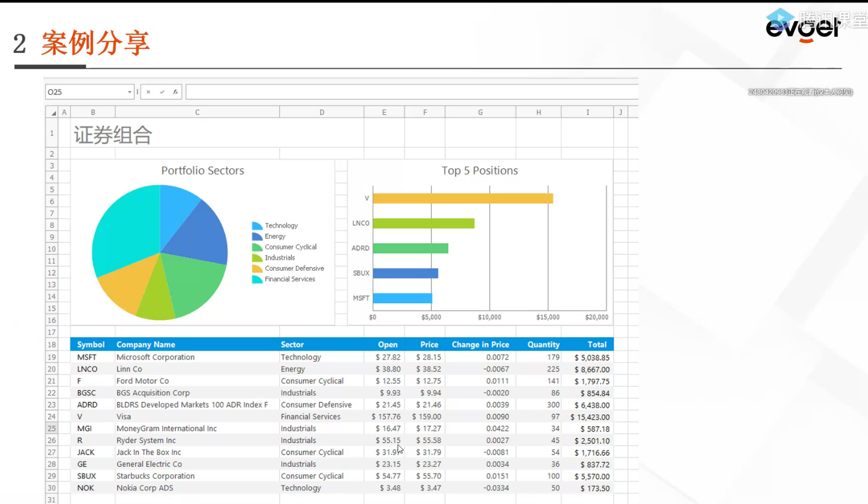This screenshot has height=504, width=868.
Task: Click the Jack In The Box Inc cell
Action: (x=197, y=452)
